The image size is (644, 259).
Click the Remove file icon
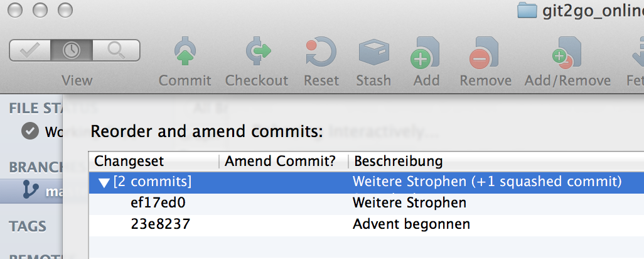tap(484, 52)
